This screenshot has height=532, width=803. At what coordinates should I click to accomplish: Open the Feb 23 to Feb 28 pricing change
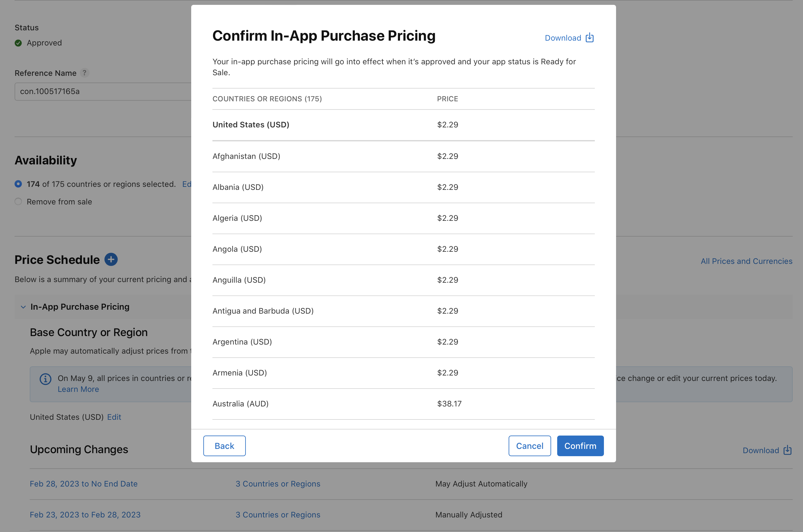click(85, 514)
